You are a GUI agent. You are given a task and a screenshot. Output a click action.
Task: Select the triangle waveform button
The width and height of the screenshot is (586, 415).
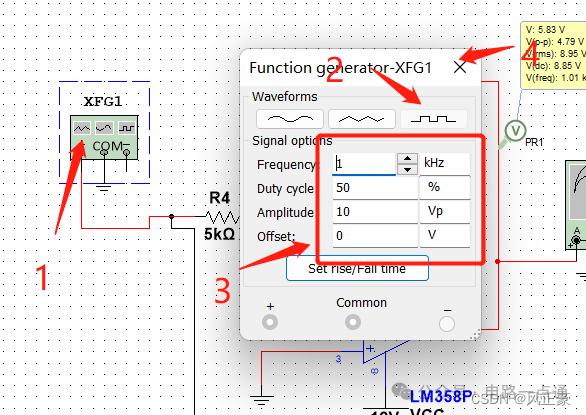click(361, 119)
